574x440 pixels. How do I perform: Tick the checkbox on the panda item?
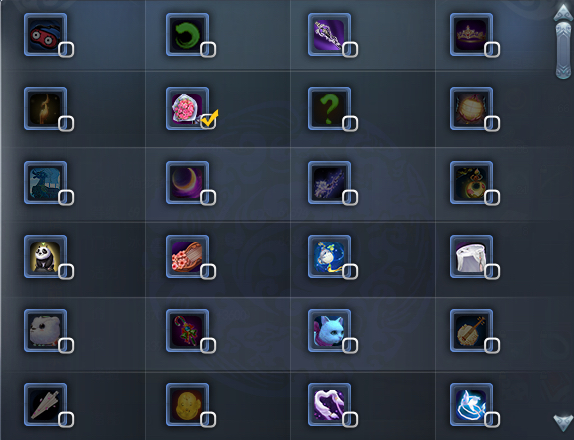pyautogui.click(x=66, y=272)
